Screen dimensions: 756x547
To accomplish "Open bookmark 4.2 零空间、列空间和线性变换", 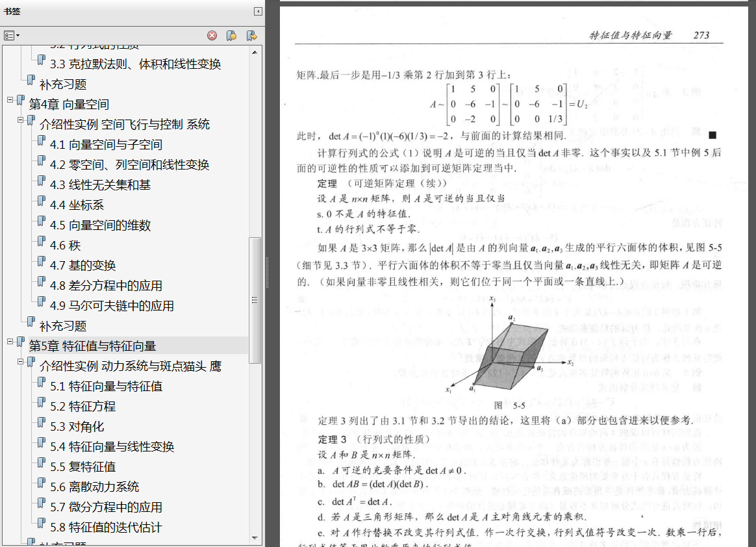I will 130,165.
